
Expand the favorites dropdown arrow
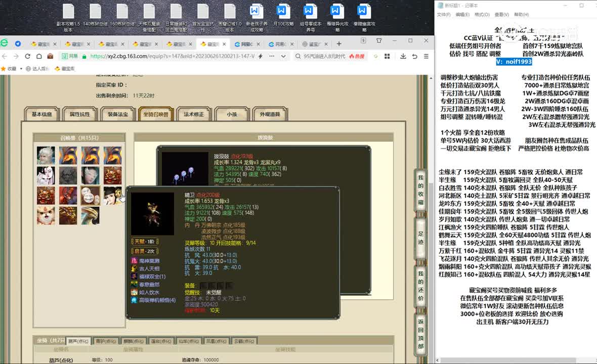pos(21,69)
